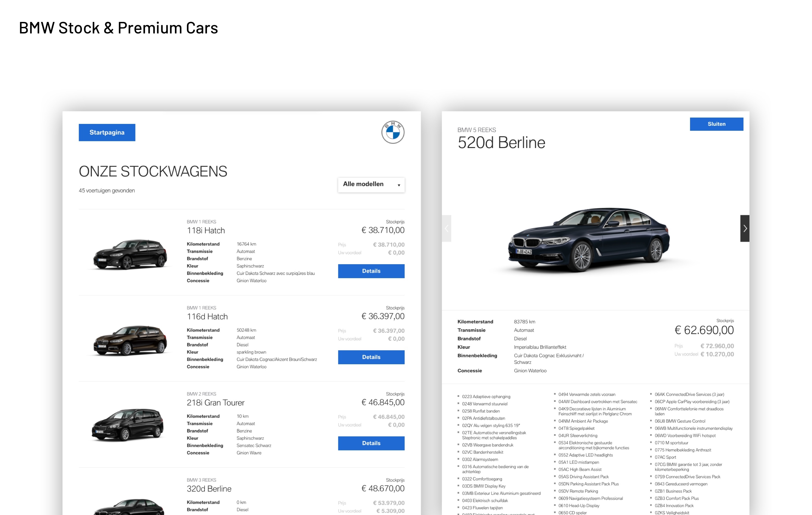The width and height of the screenshot is (812, 515).
Task: Close the detail panel with Sluiten
Action: [x=716, y=124]
